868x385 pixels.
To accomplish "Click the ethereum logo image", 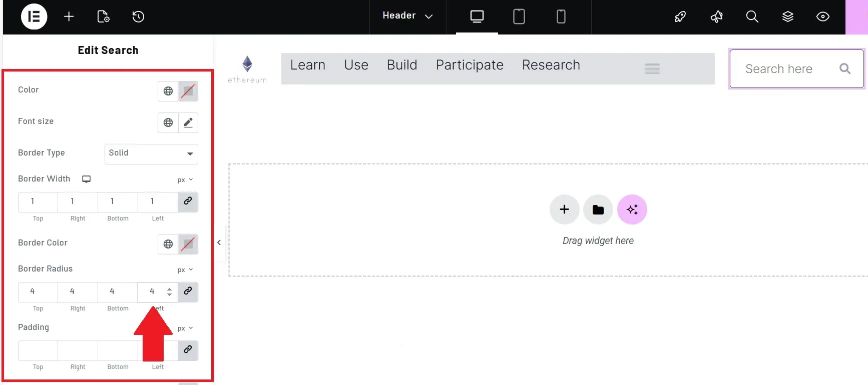I will point(247,69).
